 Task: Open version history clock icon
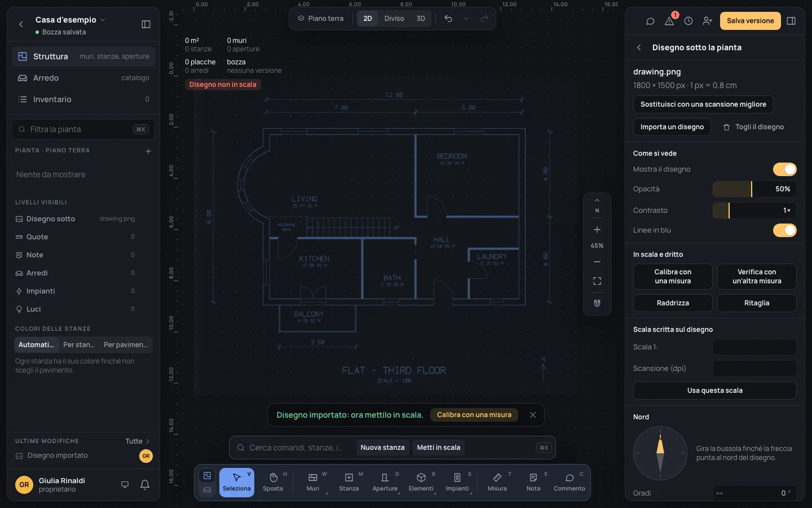point(689,21)
